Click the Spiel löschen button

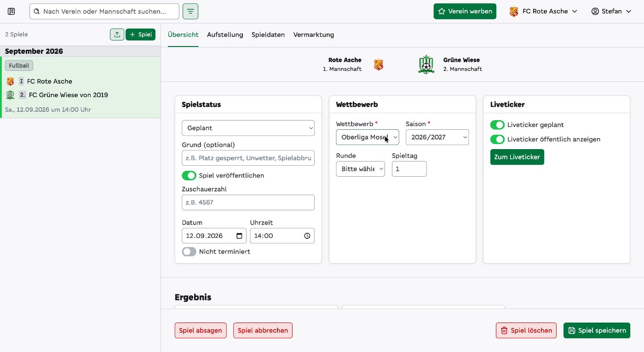[526, 330]
